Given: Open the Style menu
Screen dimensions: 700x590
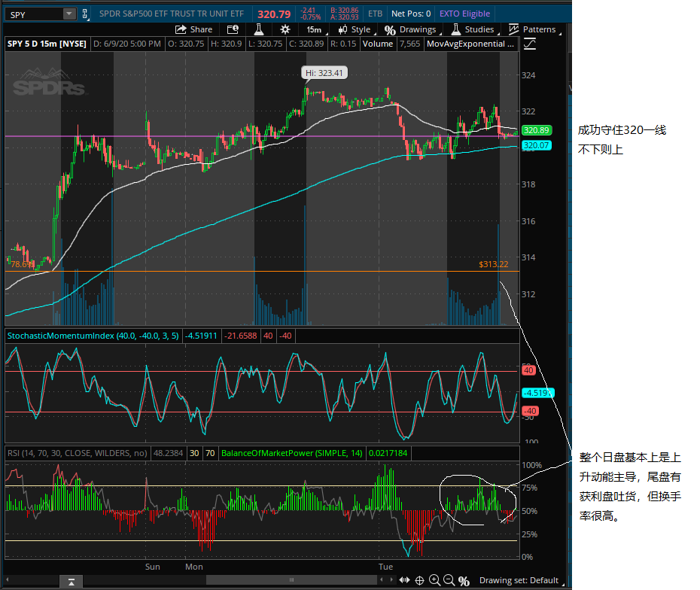Looking at the screenshot, I should click(356, 29).
